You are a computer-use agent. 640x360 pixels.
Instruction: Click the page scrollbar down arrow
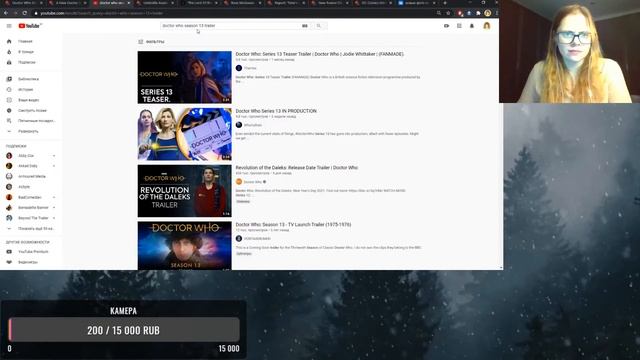[x=501, y=268]
